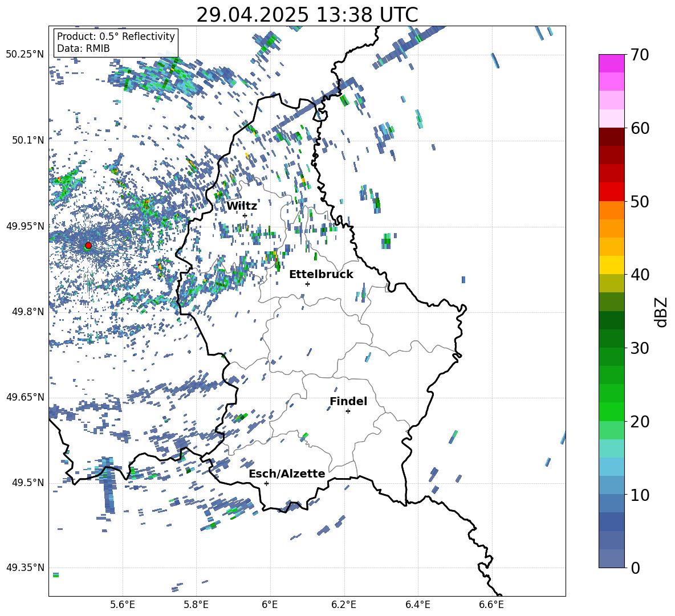
Task: Click the bright red colorbar swatch at 50 dBZ
Action: click(612, 192)
